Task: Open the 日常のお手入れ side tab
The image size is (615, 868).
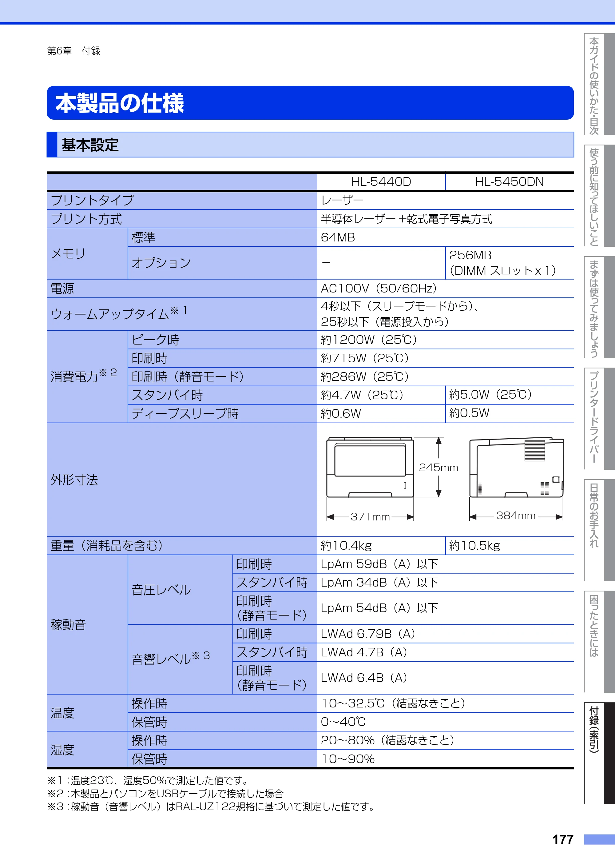Action: pos(599,530)
